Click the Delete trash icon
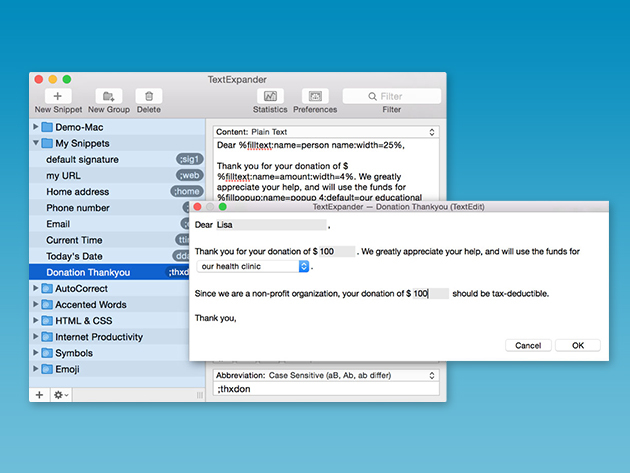 (148, 96)
